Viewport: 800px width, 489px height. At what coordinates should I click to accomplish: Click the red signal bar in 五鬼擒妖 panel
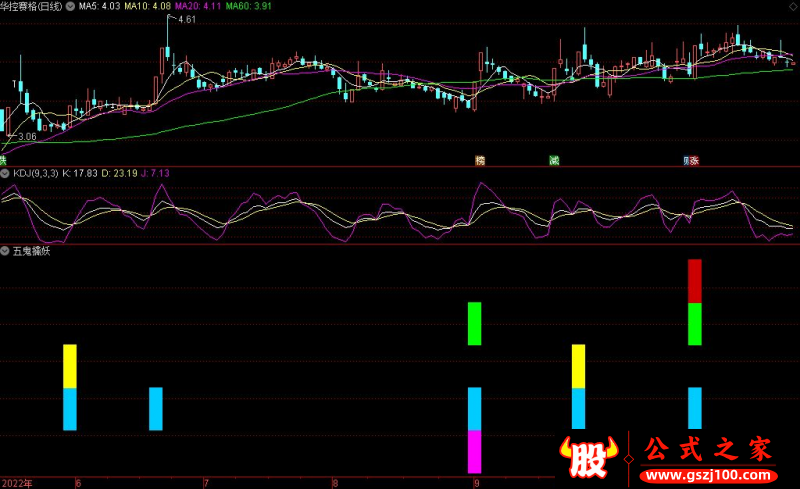695,281
